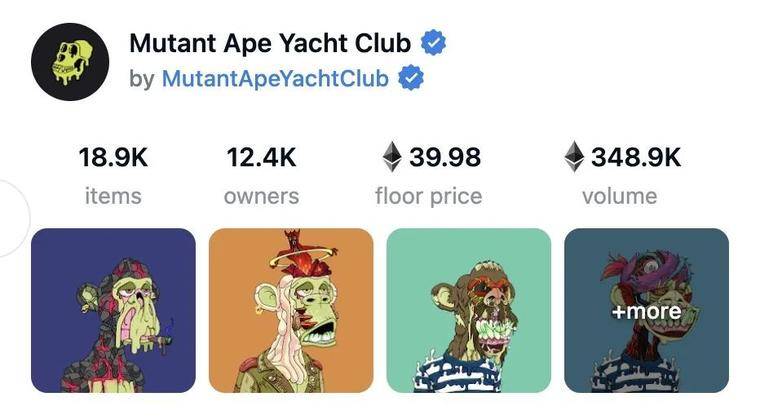Image resolution: width=760 pixels, height=419 pixels.
Task: View the +more collection items tile
Action: click(646, 310)
